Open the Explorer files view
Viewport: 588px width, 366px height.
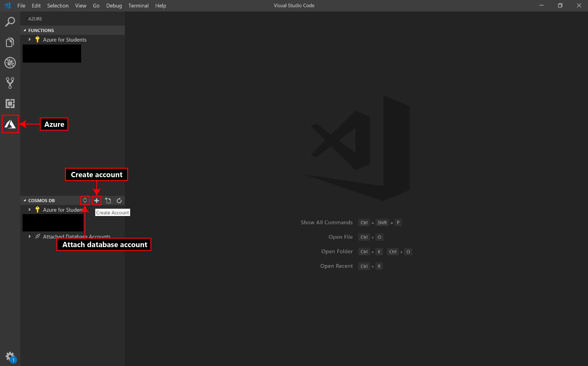coord(10,42)
